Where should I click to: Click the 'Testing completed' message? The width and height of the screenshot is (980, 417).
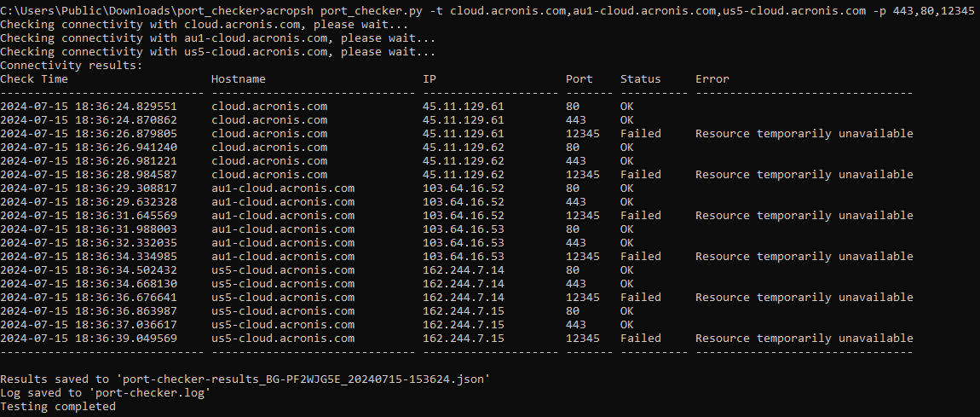click(x=58, y=407)
